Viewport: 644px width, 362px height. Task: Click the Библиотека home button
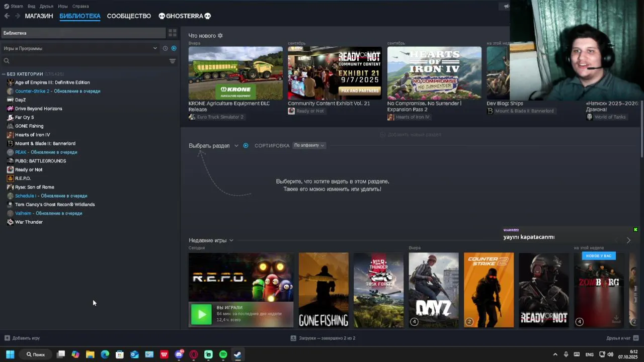coord(83,33)
